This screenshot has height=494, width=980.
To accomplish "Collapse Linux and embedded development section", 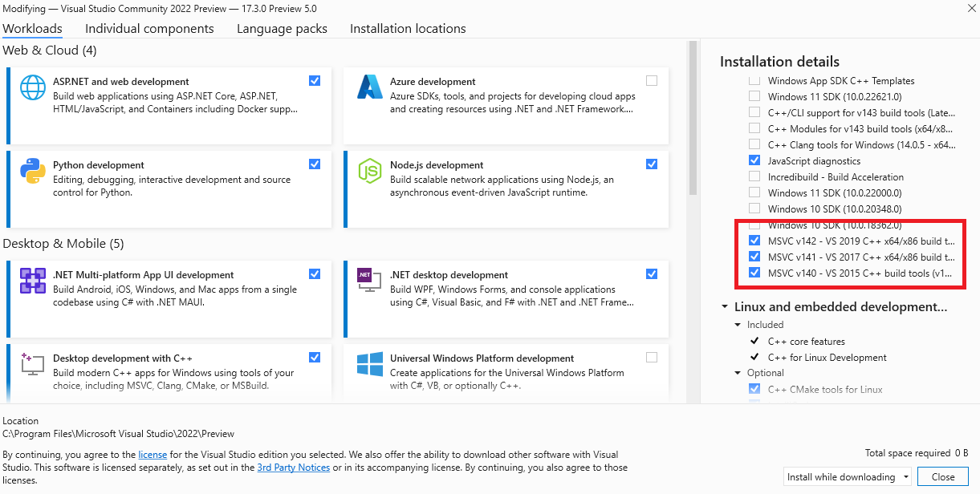I will [x=725, y=307].
